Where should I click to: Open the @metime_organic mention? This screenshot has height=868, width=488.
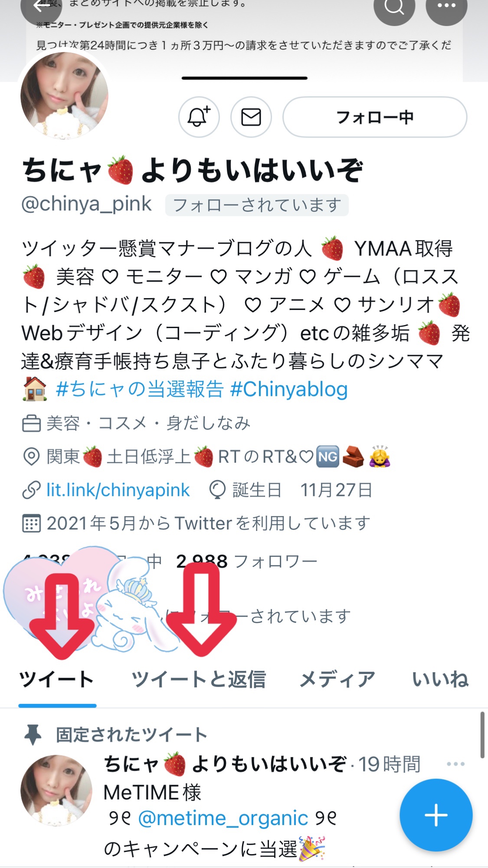tap(223, 819)
